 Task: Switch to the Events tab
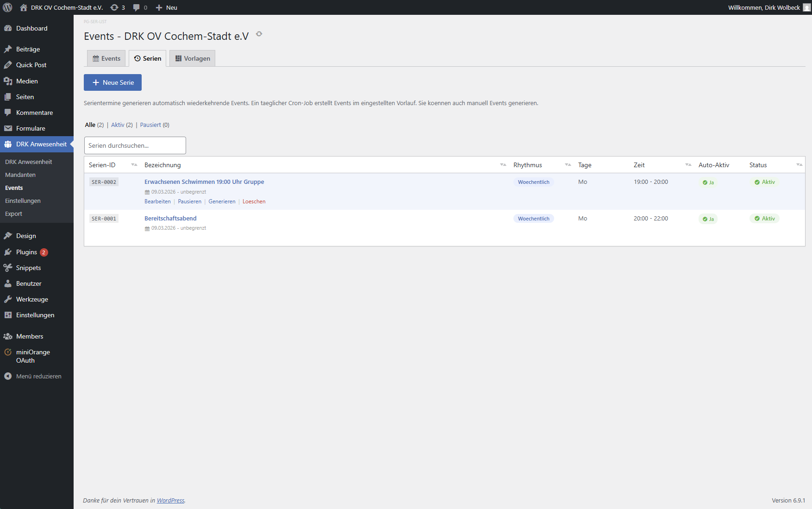coord(106,58)
